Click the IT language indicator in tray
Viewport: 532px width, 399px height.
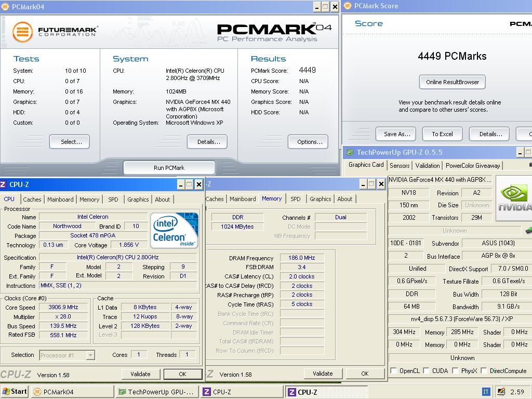coord(486,392)
